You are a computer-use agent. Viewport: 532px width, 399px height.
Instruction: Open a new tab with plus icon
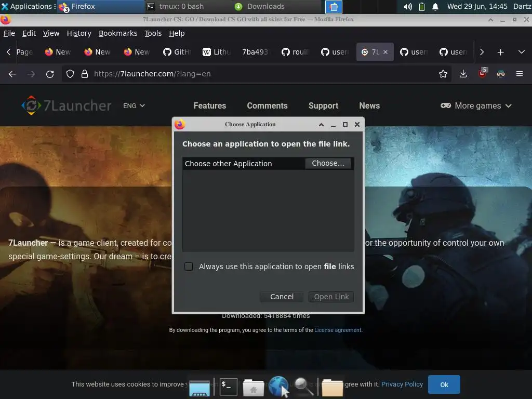tap(500, 52)
